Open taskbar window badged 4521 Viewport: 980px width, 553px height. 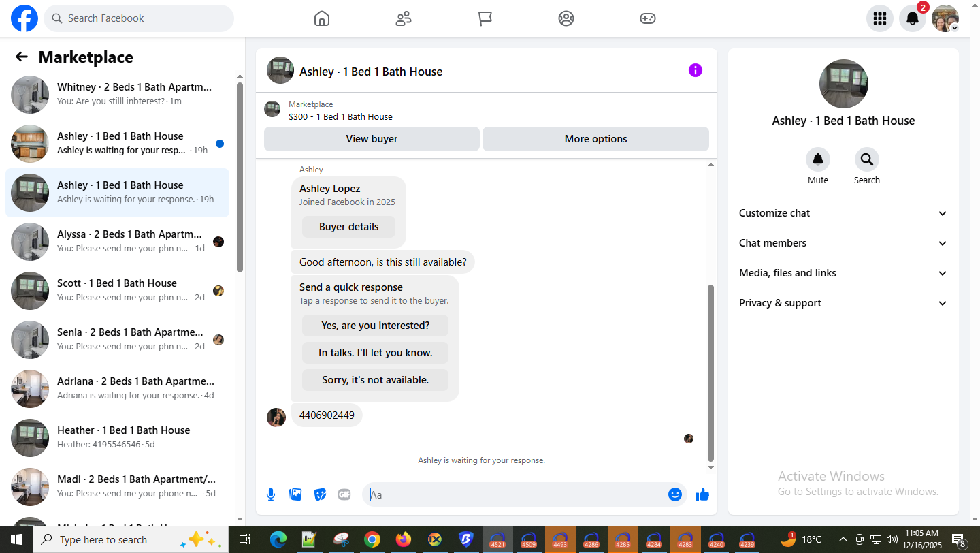coord(498,539)
